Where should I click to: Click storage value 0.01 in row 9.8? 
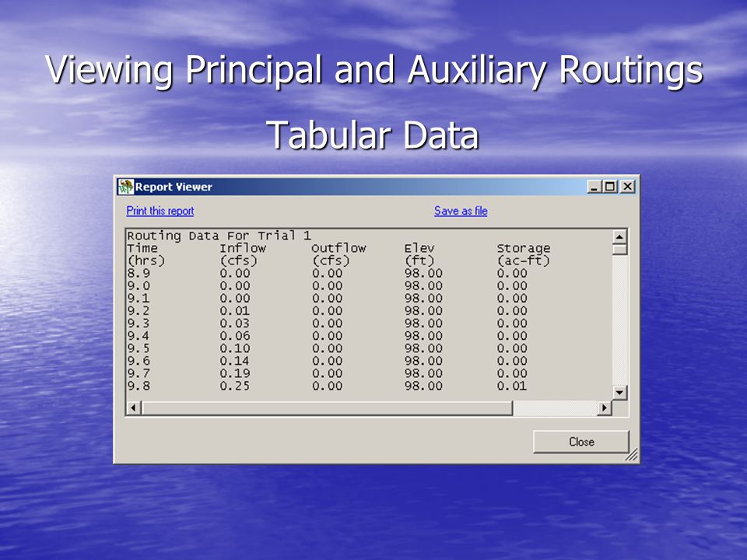click(512, 386)
